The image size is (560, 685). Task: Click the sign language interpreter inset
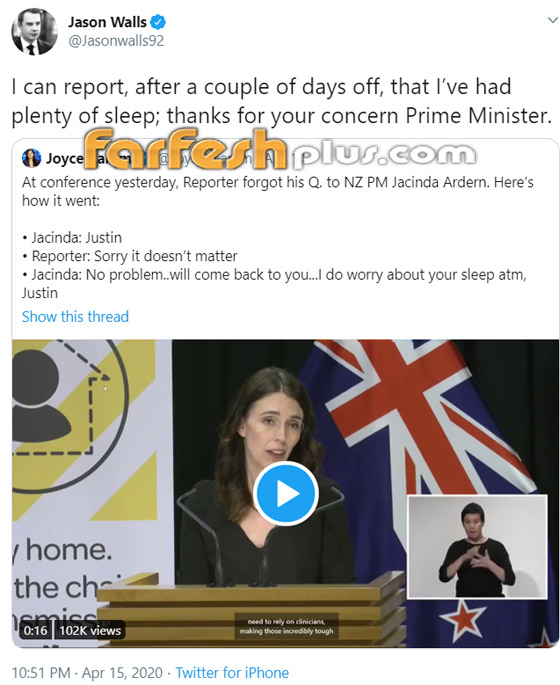coord(477,547)
